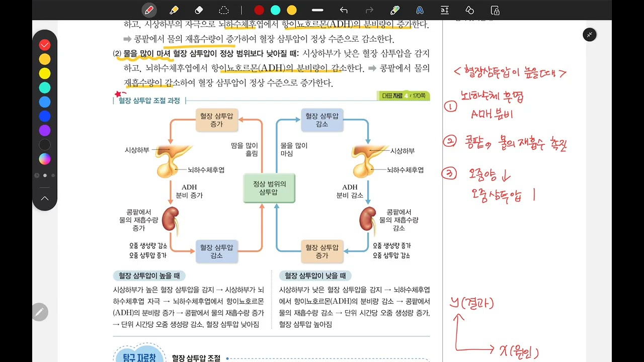Click the 혈장 삼투압 조절 과정 heading
The height and width of the screenshot is (362, 644).
coord(149,101)
